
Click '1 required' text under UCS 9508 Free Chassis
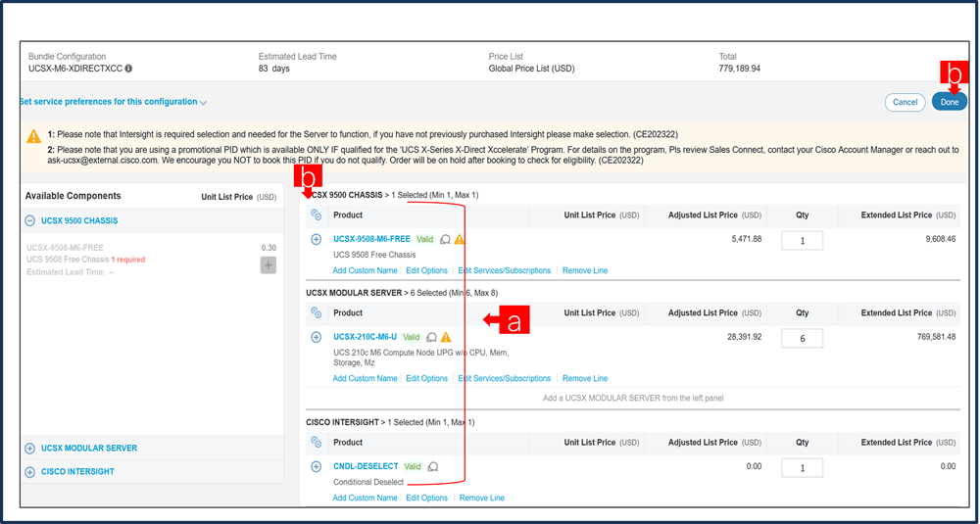click(128, 260)
